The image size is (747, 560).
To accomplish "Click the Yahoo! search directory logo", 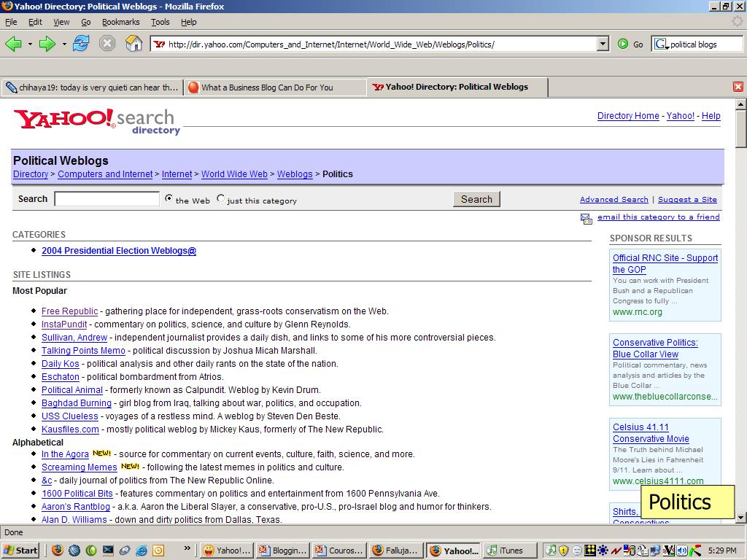I will click(97, 122).
